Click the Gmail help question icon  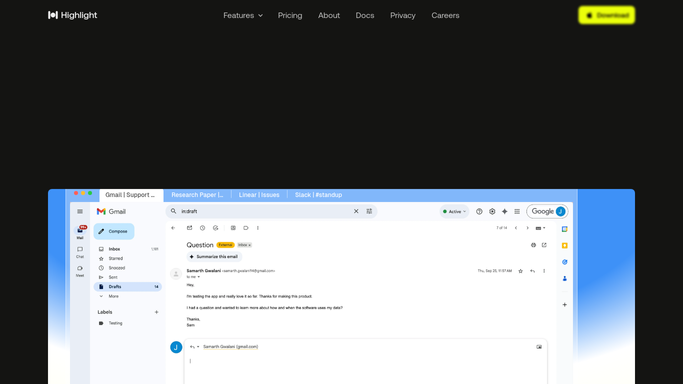pos(479,212)
